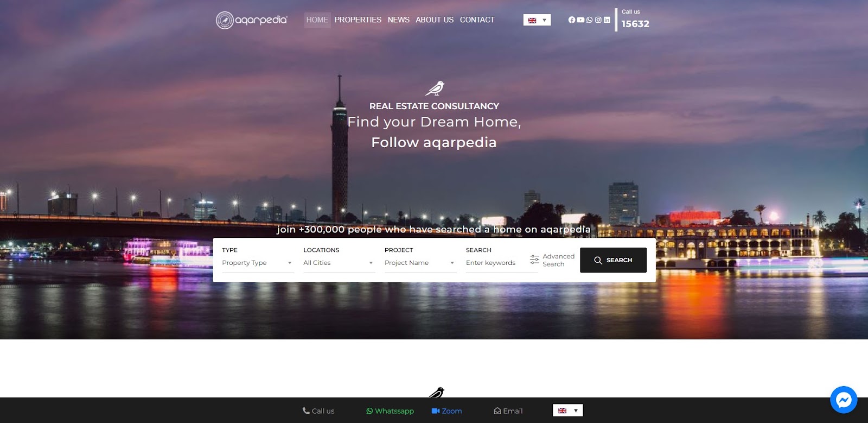
Task: Open the WhatsApp icon in header
Action: tap(589, 20)
